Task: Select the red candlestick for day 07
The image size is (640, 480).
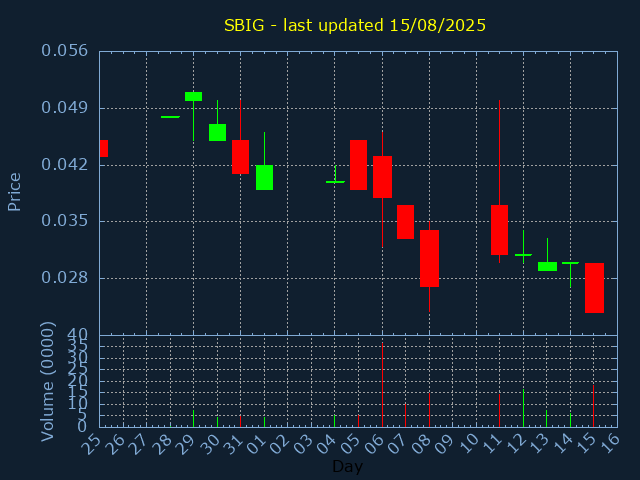Action: pos(405,222)
